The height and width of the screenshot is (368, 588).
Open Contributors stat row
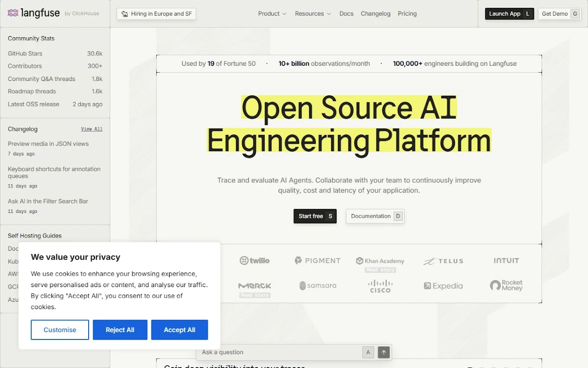pos(55,66)
